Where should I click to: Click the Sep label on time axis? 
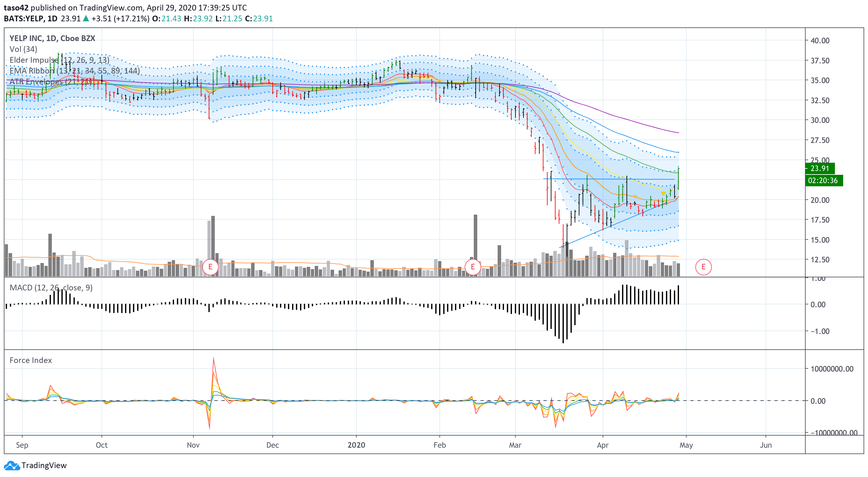point(22,445)
